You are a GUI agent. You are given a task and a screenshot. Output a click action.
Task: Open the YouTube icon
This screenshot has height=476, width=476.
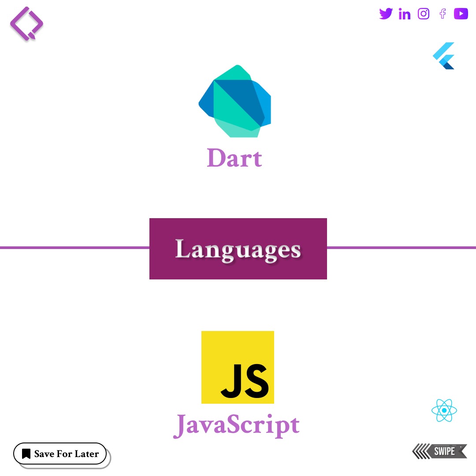[461, 14]
